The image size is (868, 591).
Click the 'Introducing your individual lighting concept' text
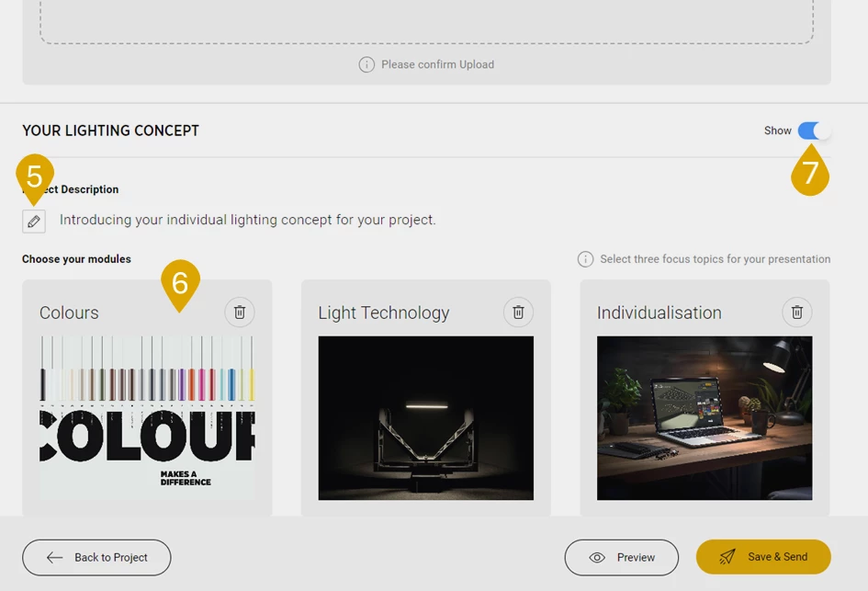point(247,221)
